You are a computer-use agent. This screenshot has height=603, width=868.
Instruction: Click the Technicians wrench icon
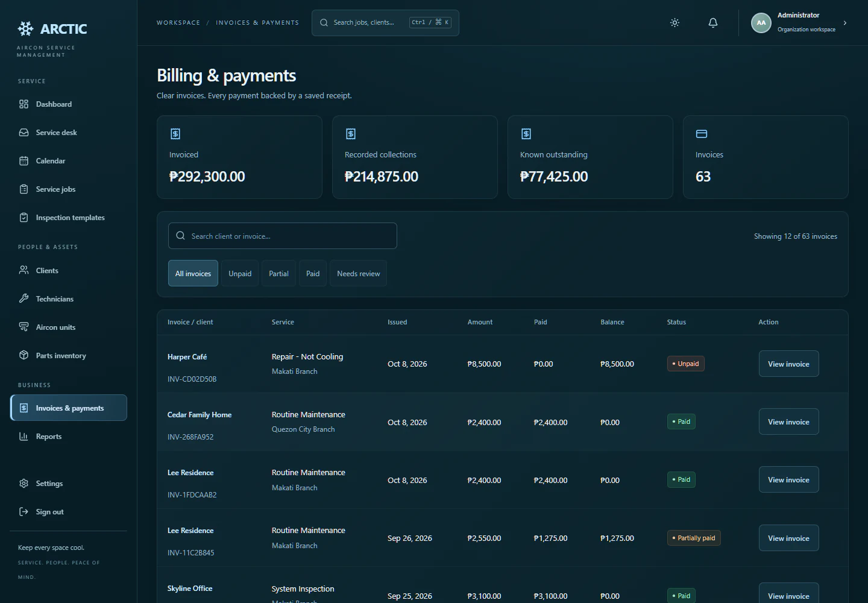(x=24, y=298)
